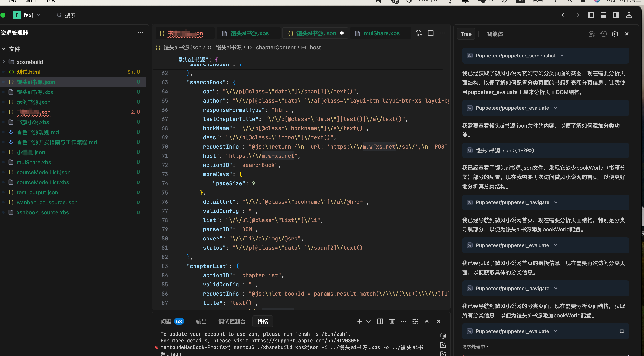Open the editor more actions menu
This screenshot has width=644, height=356.
pos(442,33)
